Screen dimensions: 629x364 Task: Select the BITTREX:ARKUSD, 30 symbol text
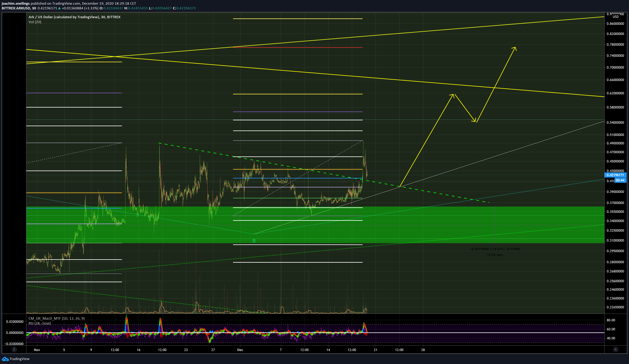click(19, 8)
